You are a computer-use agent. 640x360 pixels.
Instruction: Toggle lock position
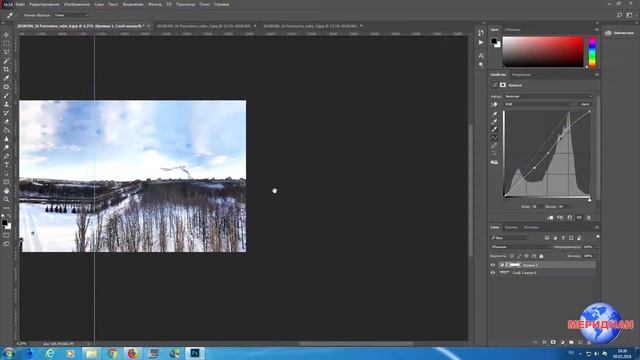pyautogui.click(x=527, y=256)
